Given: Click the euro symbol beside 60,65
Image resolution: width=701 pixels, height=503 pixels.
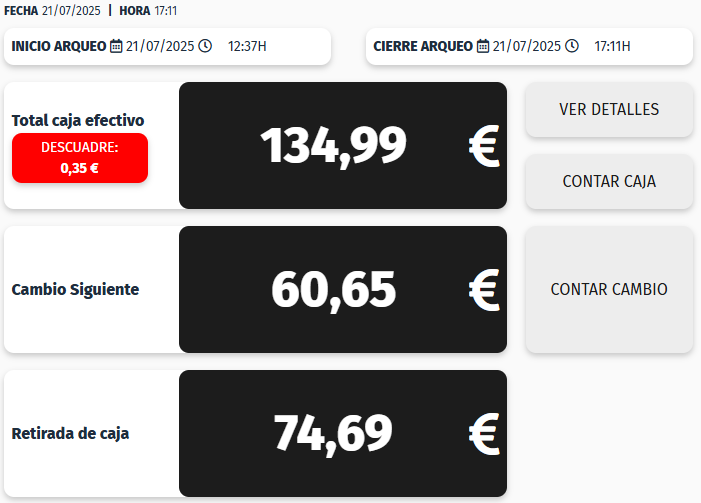Looking at the screenshot, I should pos(483,290).
